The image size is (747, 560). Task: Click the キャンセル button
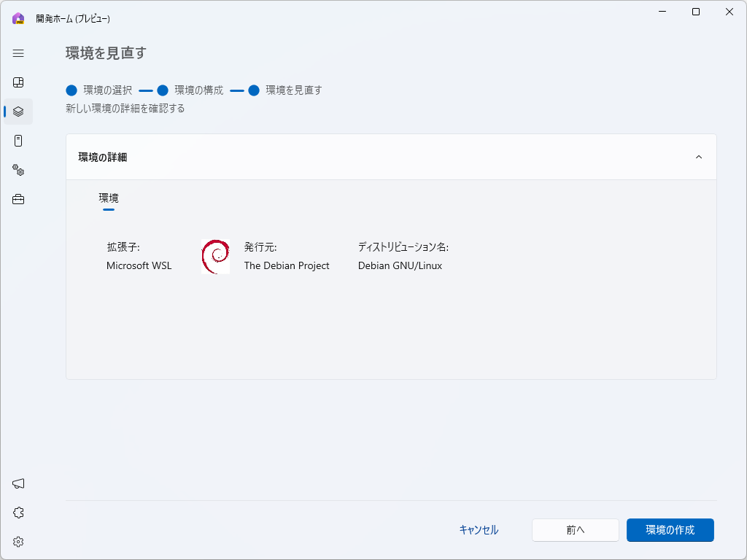pyautogui.click(x=479, y=530)
